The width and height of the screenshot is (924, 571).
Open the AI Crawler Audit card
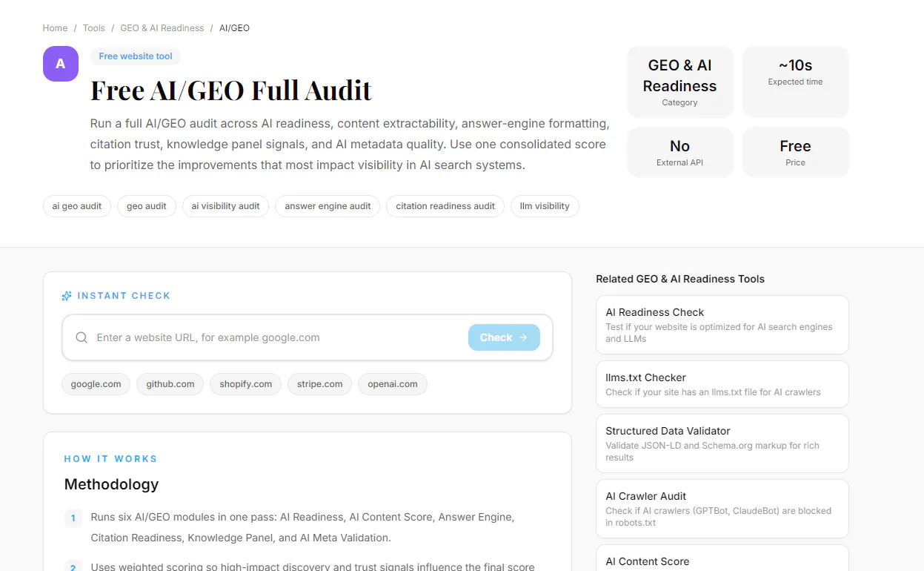tap(722, 509)
